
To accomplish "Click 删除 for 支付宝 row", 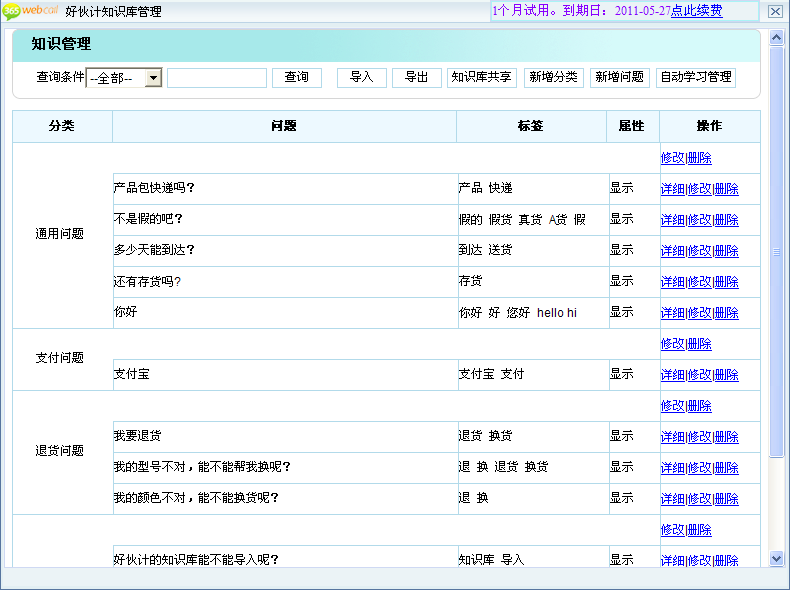I will tap(727, 375).
